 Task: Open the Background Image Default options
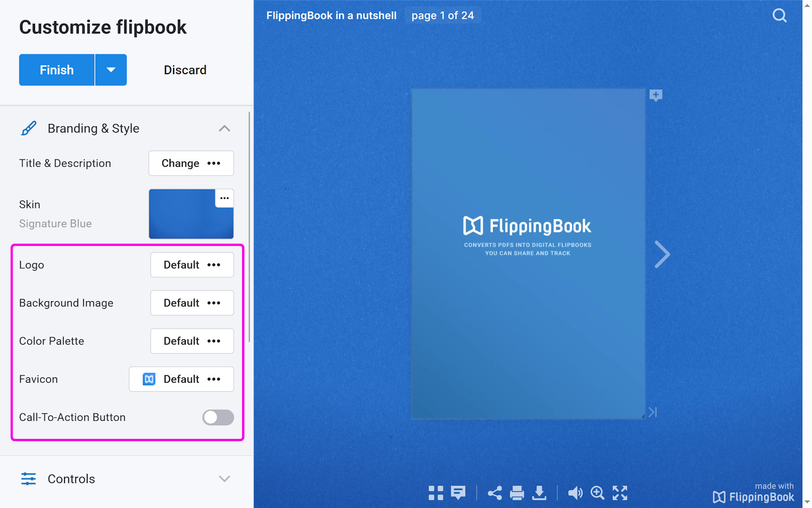coord(192,303)
